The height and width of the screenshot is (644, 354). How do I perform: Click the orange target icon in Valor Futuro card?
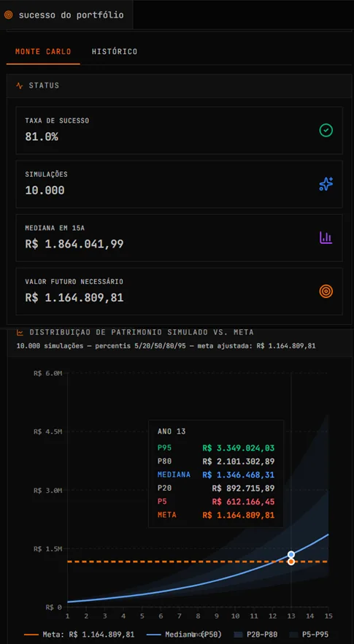coord(326,291)
